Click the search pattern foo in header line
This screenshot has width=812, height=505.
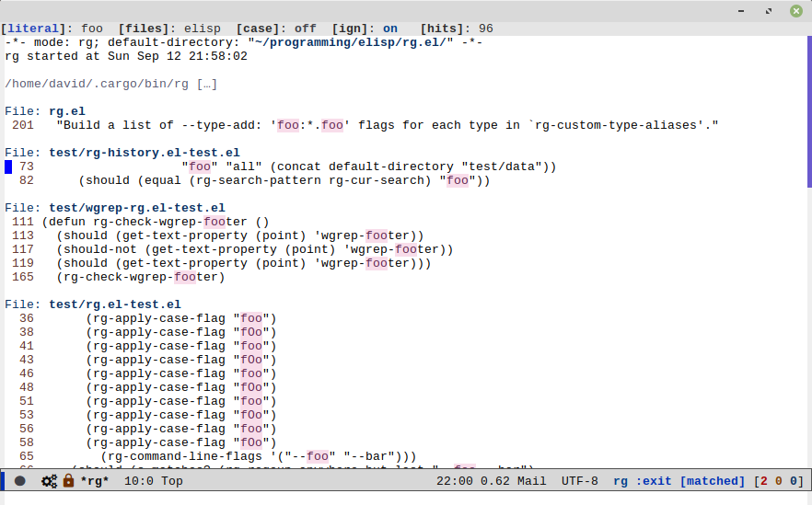point(92,29)
